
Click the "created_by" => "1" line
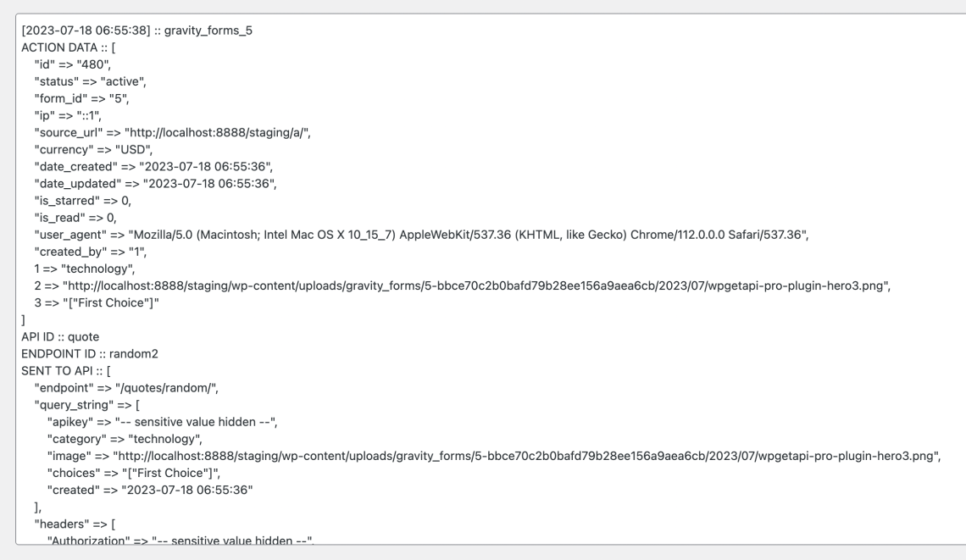[91, 252]
